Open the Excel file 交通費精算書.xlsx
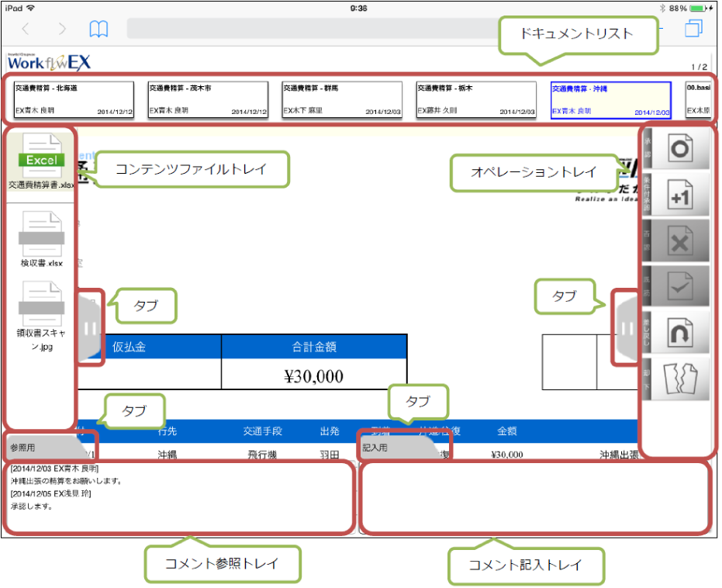The image size is (722, 588). (42, 163)
